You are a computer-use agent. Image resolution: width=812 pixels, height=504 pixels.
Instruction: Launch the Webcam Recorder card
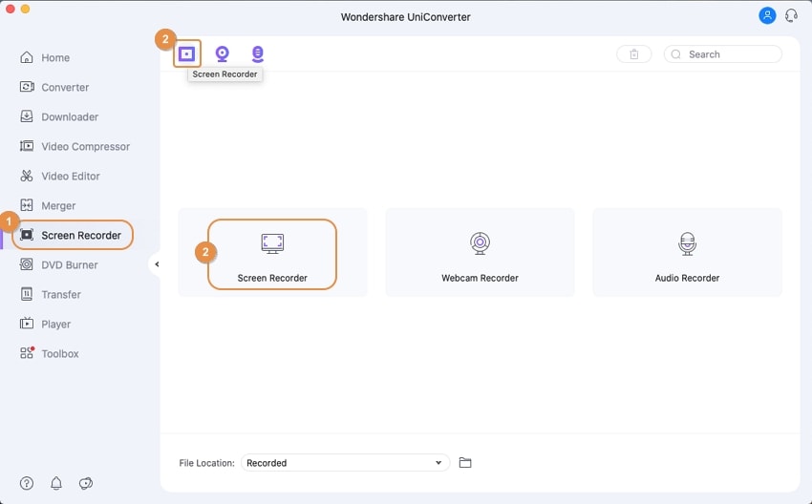coord(480,253)
